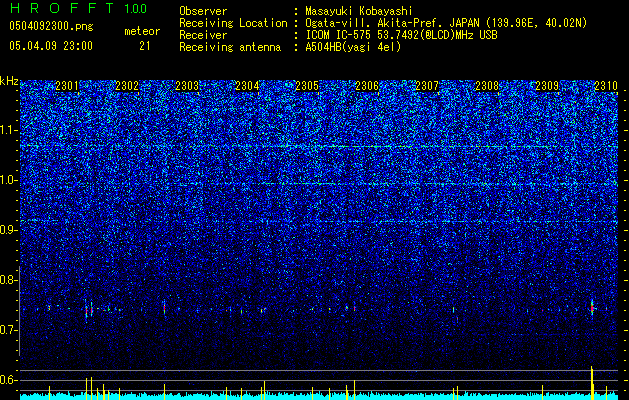Click the Observer field label
Viewport: 629px width, 400px height.
click(203, 11)
